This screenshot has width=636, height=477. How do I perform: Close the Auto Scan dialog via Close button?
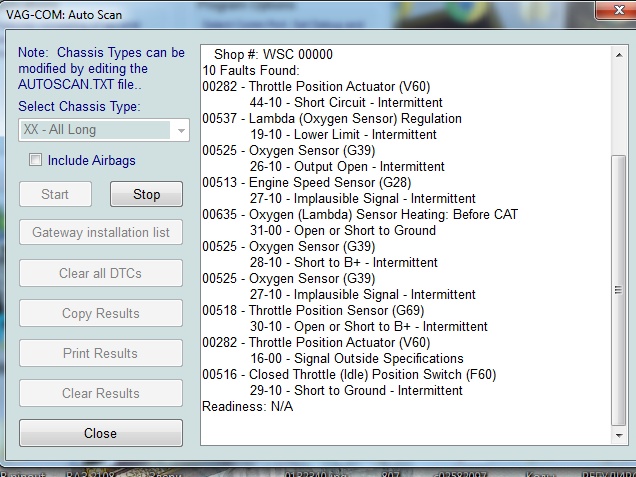click(101, 433)
